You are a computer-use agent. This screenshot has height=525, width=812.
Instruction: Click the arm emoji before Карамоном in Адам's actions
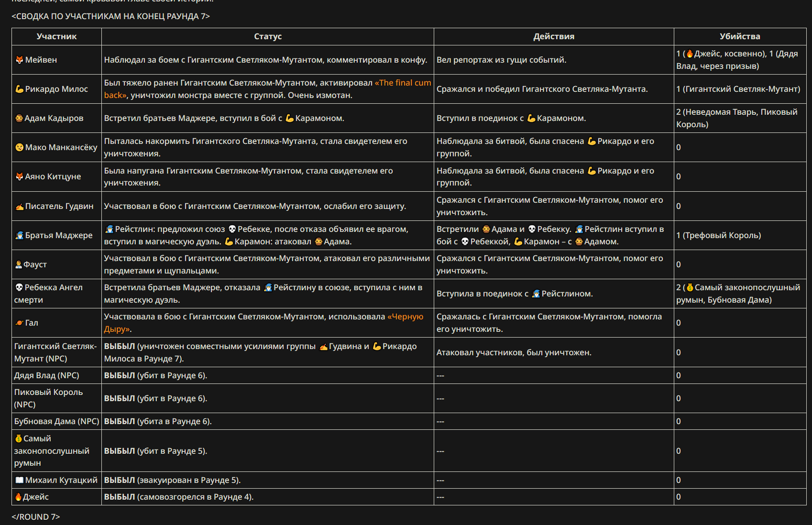tap(531, 118)
